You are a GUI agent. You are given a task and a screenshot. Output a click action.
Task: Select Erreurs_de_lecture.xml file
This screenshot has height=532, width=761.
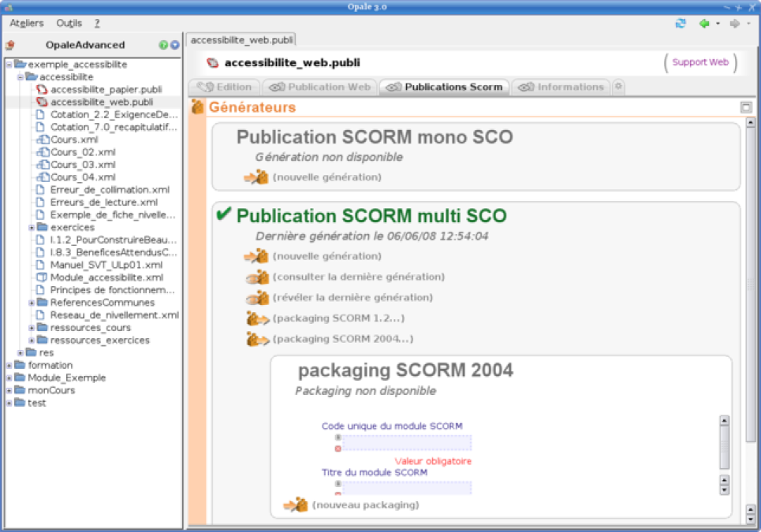pos(104,203)
